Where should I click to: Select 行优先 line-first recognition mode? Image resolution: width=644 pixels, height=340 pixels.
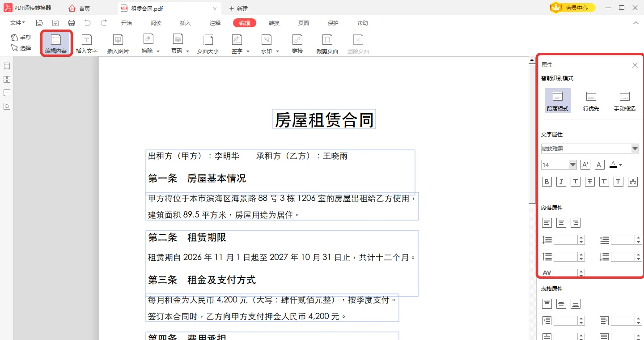pos(591,101)
